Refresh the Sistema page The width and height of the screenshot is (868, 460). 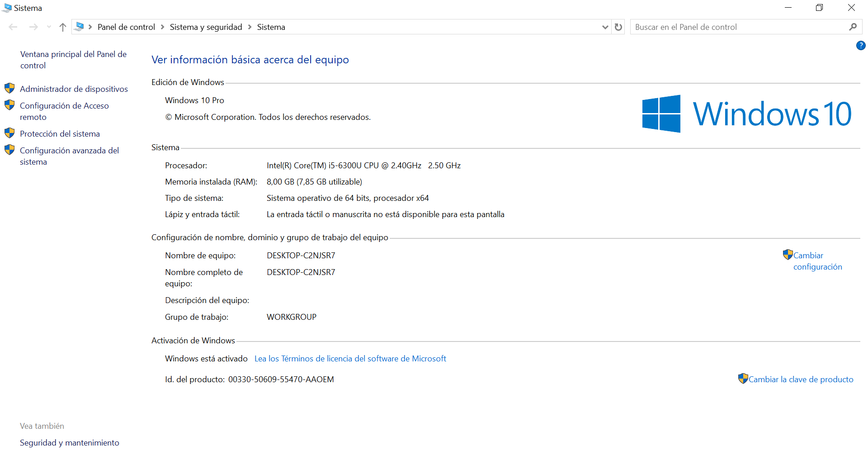618,27
